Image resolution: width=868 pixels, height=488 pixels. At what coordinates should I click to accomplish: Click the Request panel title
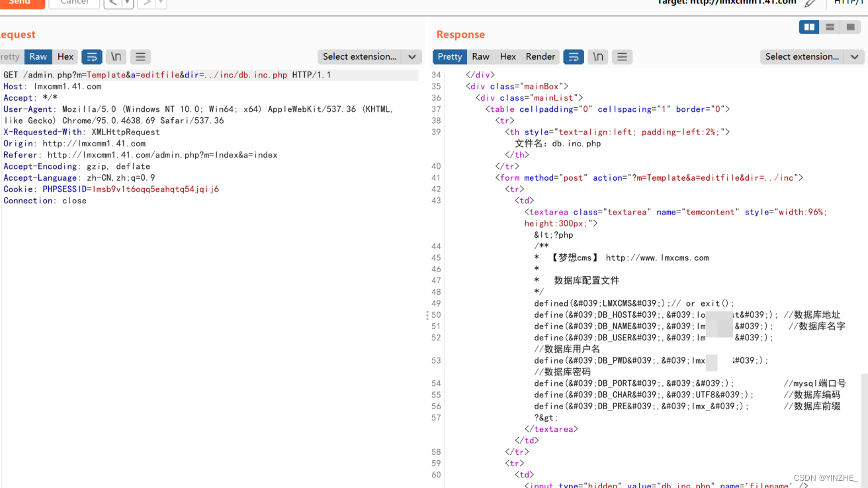(17, 34)
